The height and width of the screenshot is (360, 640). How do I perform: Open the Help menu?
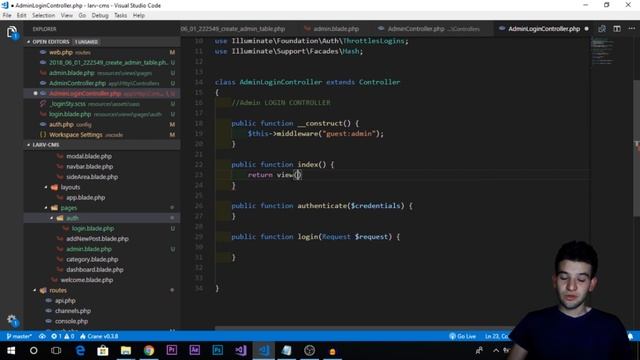(x=139, y=16)
